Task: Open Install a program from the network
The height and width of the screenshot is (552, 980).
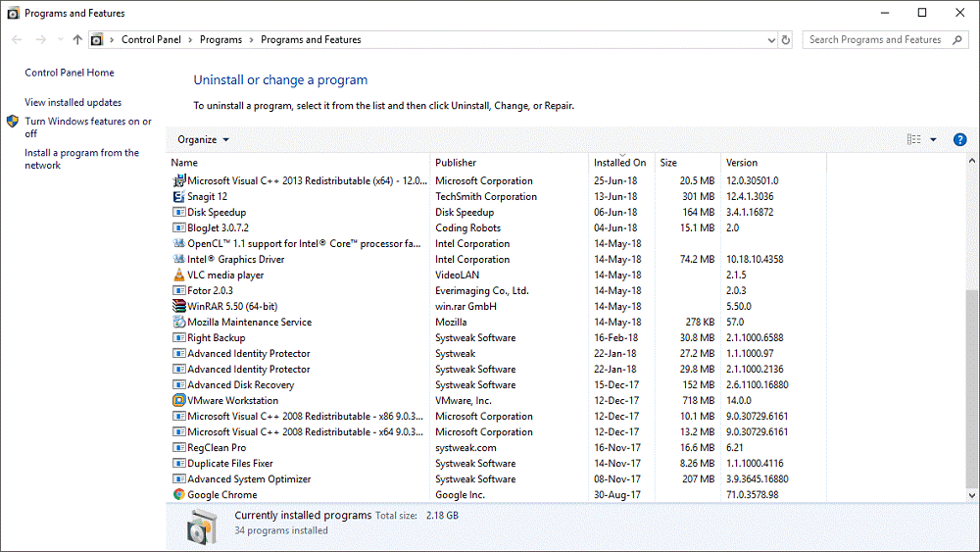Action: (x=82, y=159)
